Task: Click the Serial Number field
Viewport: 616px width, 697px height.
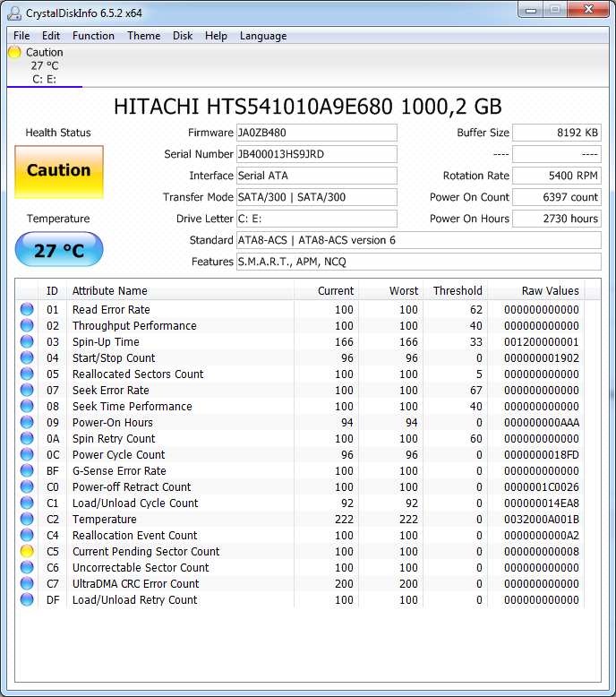Action: (x=317, y=154)
